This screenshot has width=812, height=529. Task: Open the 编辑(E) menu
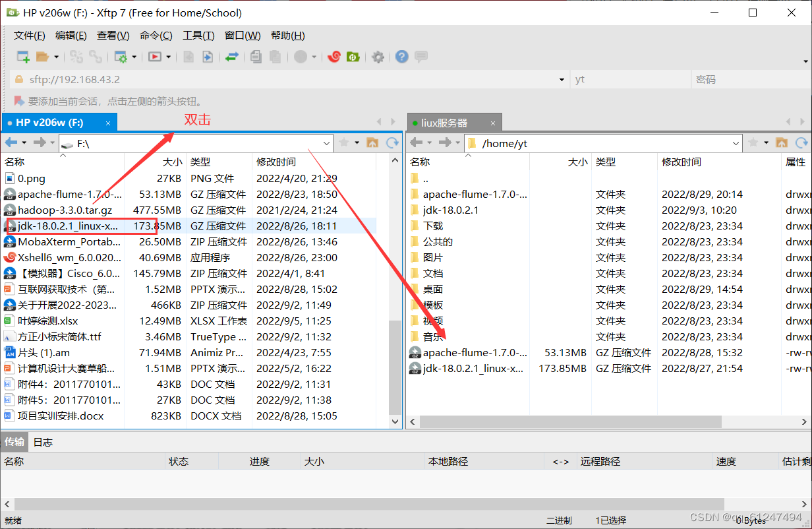[x=71, y=36]
